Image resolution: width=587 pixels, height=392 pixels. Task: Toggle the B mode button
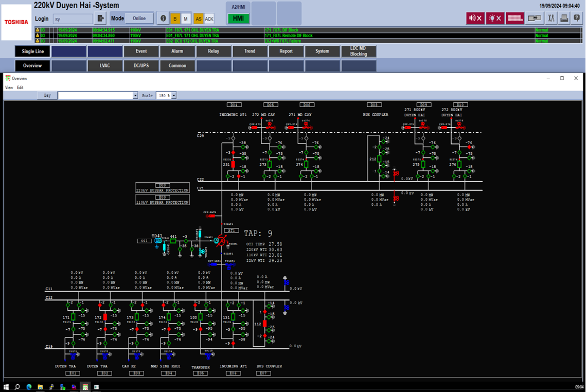[x=175, y=19]
